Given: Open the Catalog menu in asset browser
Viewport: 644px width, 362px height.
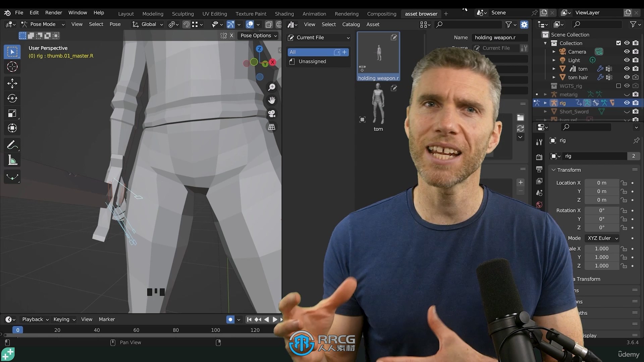Looking at the screenshot, I should pyautogui.click(x=351, y=24).
